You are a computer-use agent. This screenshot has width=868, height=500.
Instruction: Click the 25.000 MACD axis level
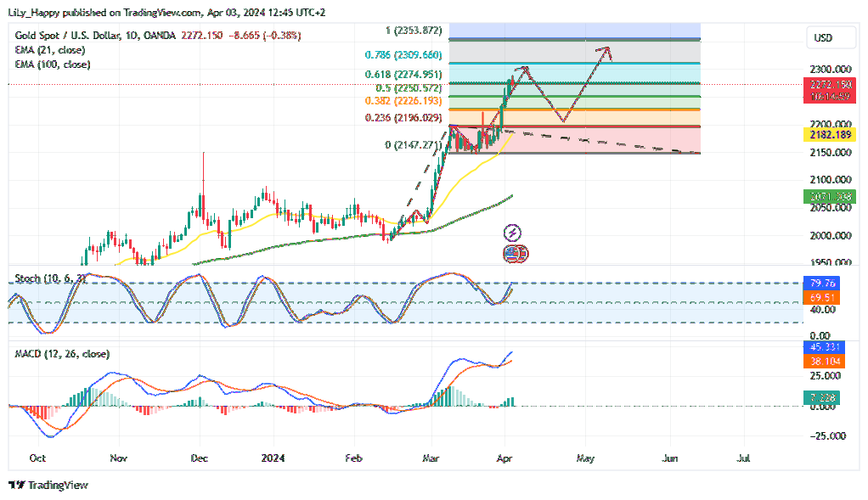[826, 375]
